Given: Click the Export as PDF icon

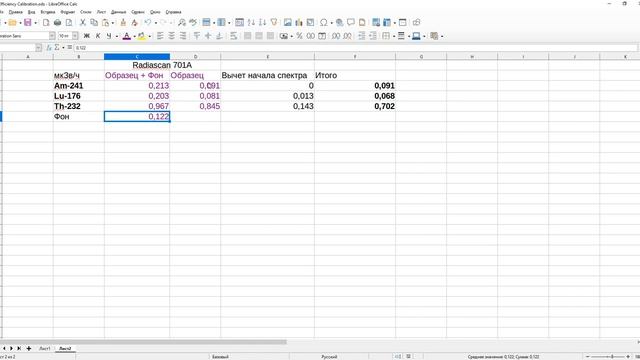Looking at the screenshot, I should pos(46,22).
